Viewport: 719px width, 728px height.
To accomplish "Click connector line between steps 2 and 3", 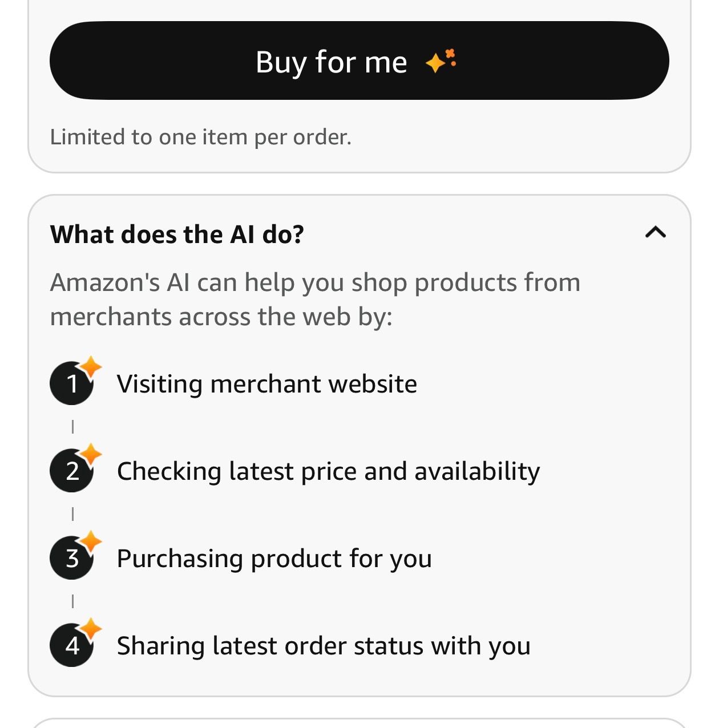I will [x=72, y=514].
